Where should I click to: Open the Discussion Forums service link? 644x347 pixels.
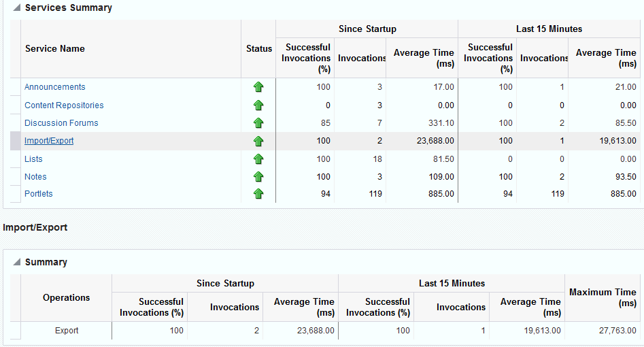[61, 123]
